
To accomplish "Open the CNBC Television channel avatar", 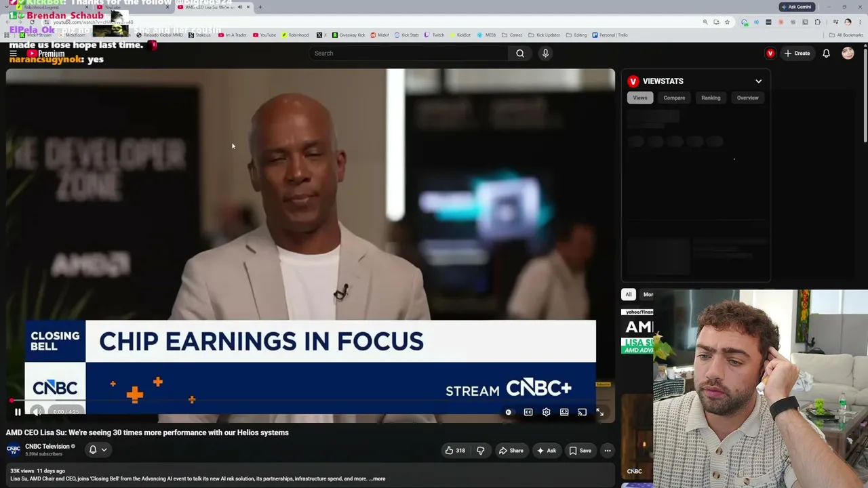I will tap(14, 449).
